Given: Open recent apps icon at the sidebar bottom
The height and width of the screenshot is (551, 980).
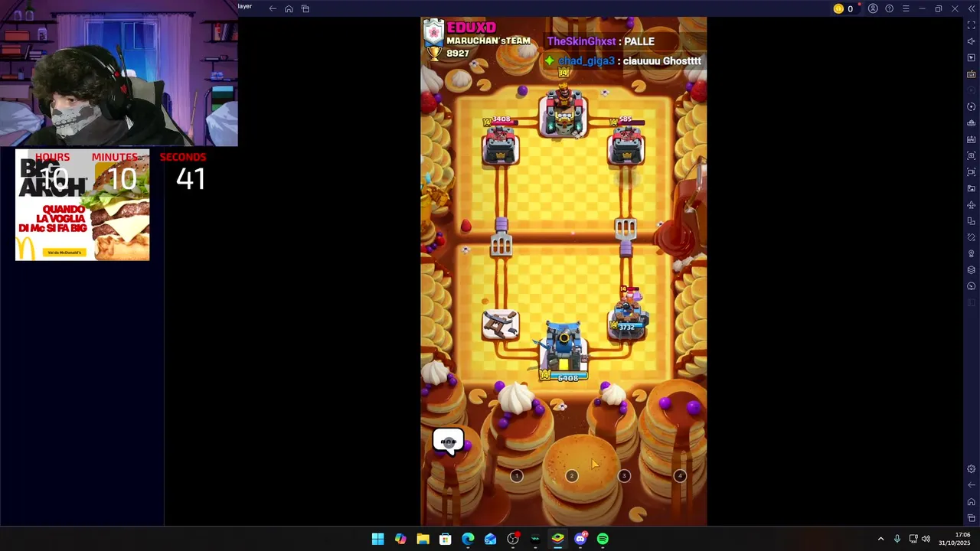Looking at the screenshot, I should (x=971, y=518).
